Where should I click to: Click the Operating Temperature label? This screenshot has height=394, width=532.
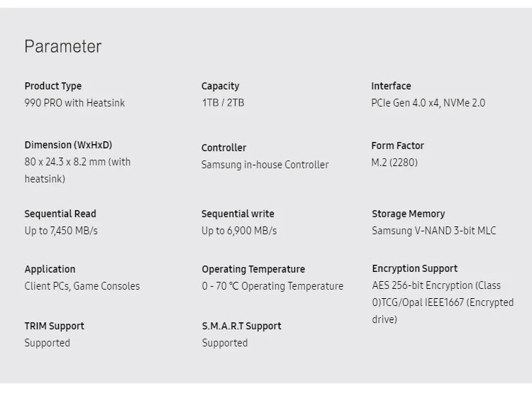(x=253, y=269)
